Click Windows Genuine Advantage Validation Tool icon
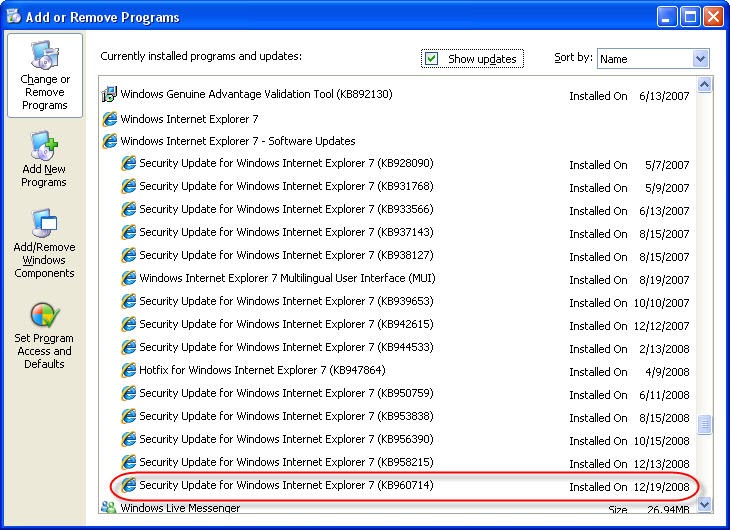730x530 pixels. 109,94
